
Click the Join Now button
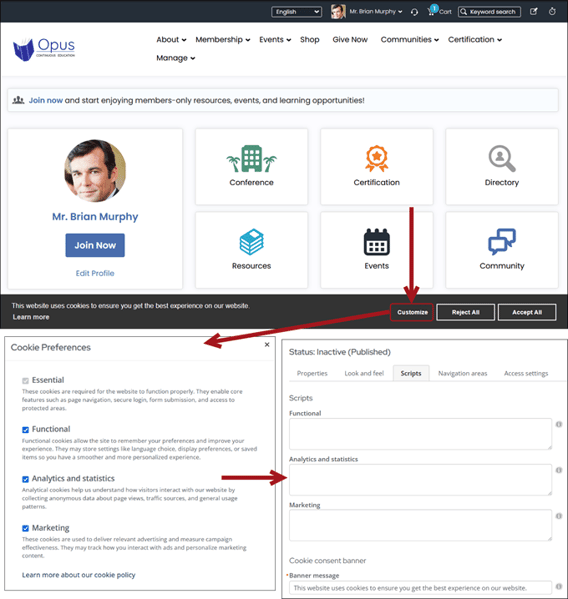pos(95,245)
